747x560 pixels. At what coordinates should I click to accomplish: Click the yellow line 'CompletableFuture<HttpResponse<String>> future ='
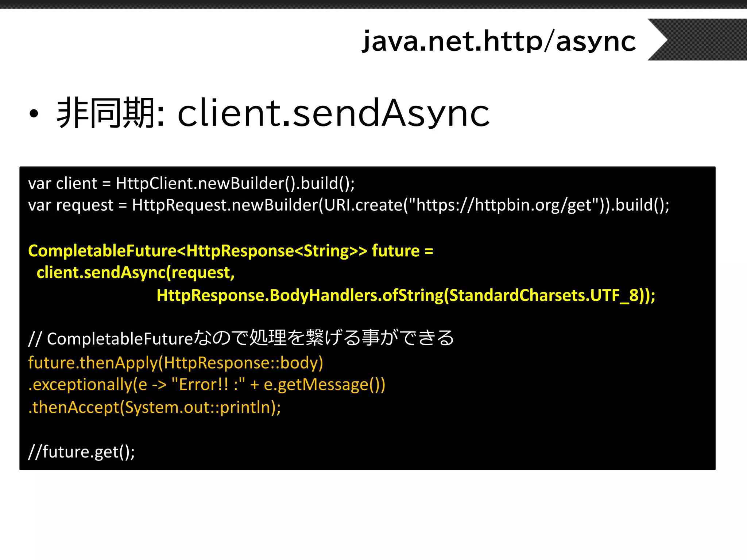pyautogui.click(x=231, y=251)
